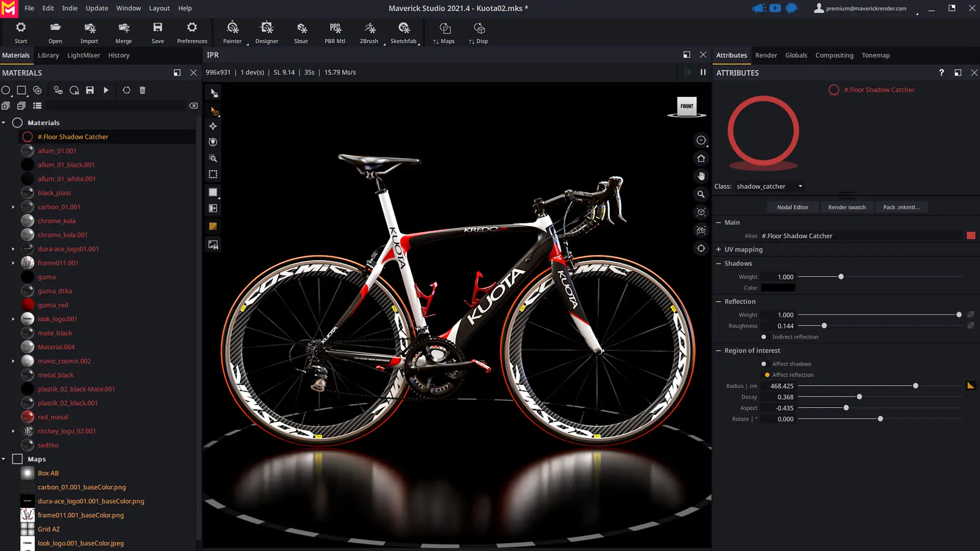Open the ZBrush bridge icon
The image size is (980, 551).
(369, 33)
